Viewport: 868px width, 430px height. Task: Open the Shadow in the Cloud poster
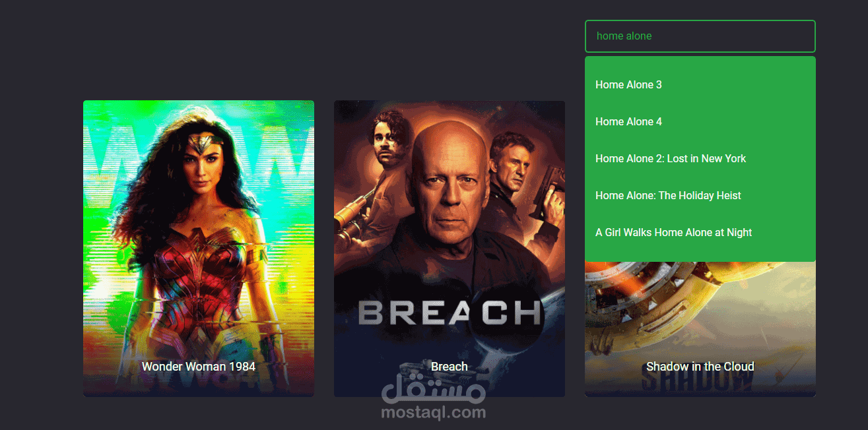click(700, 329)
